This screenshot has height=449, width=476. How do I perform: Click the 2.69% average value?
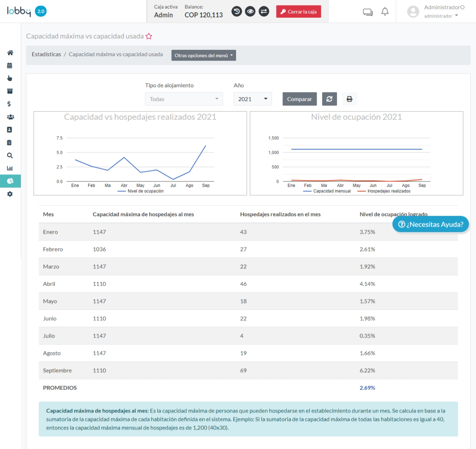[x=367, y=388]
